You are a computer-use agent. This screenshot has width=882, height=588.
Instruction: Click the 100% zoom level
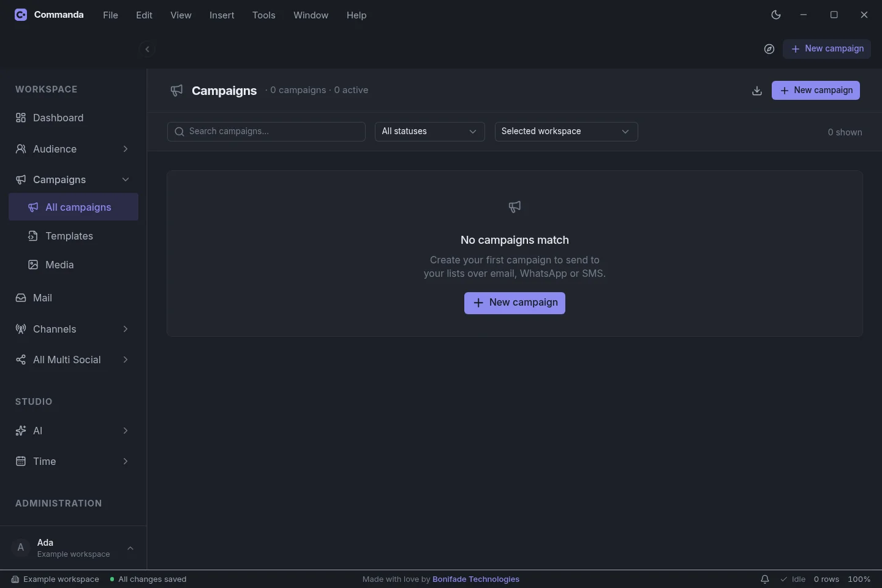tap(859, 579)
